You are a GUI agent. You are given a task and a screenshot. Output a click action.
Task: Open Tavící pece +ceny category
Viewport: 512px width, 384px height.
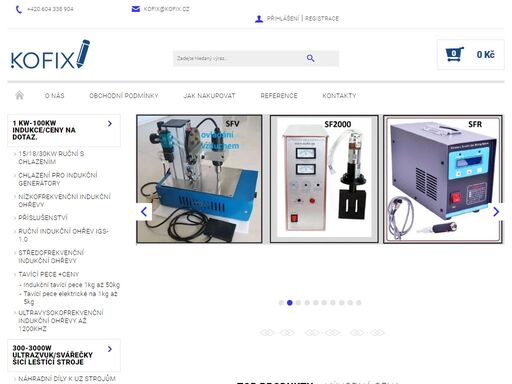(x=49, y=274)
